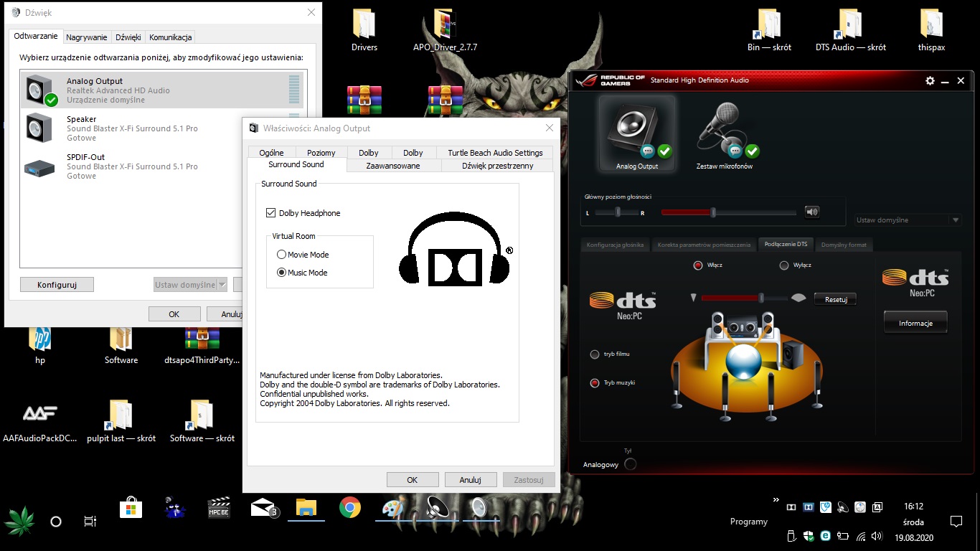Choose Tryb muzyki DTS mode
Screen dimensions: 980x551
595,383
